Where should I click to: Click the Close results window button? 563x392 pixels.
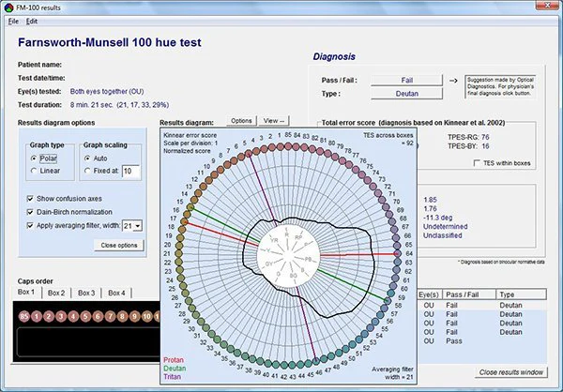[x=511, y=372]
